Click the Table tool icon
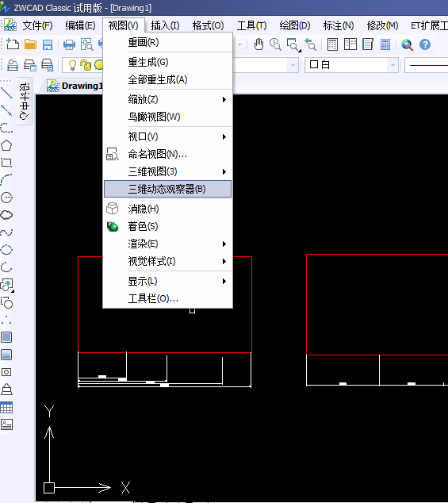448x503 pixels. pyautogui.click(x=6, y=408)
